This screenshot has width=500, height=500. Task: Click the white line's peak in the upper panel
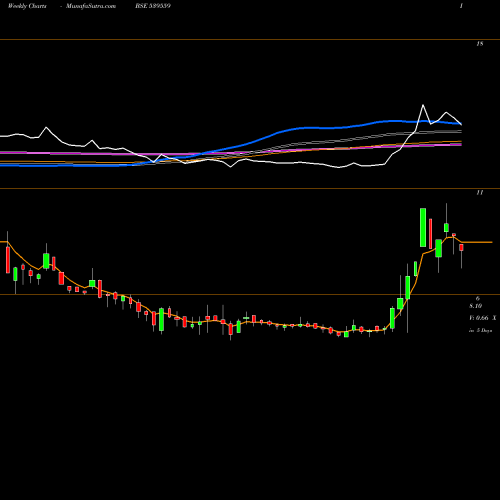(423, 105)
